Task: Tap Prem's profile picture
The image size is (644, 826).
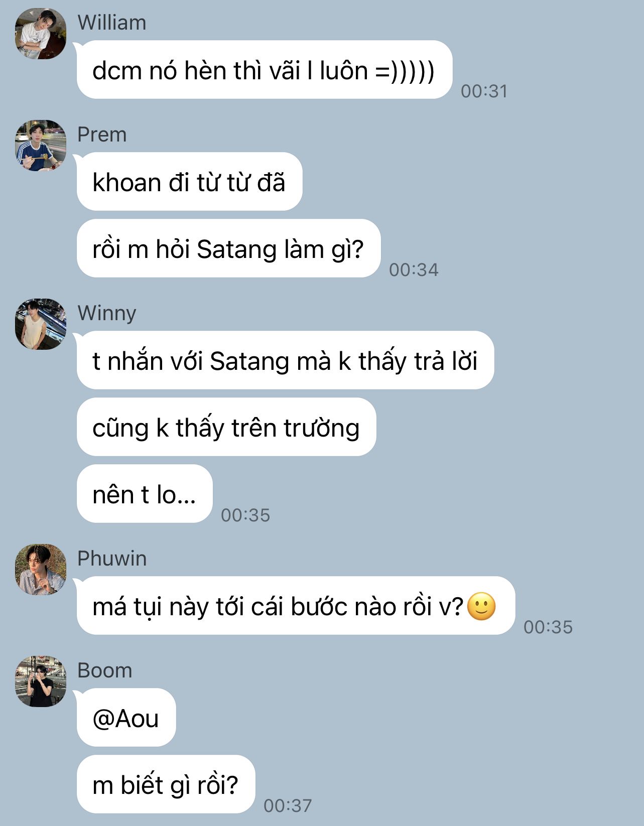Action: pos(41,146)
